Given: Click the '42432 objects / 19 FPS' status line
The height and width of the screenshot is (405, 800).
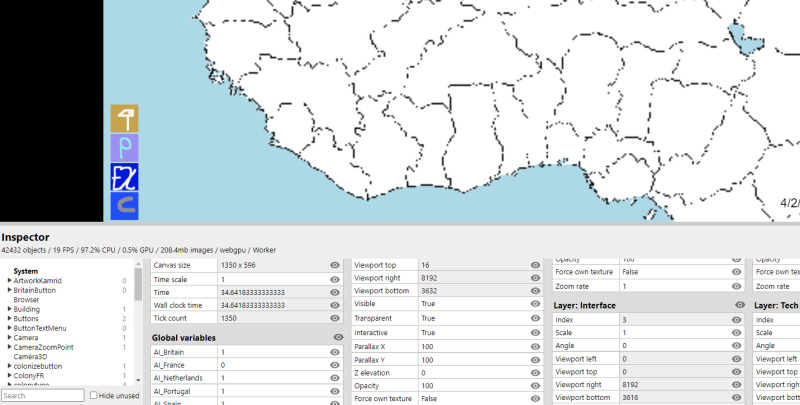Looking at the screenshot, I should [139, 250].
